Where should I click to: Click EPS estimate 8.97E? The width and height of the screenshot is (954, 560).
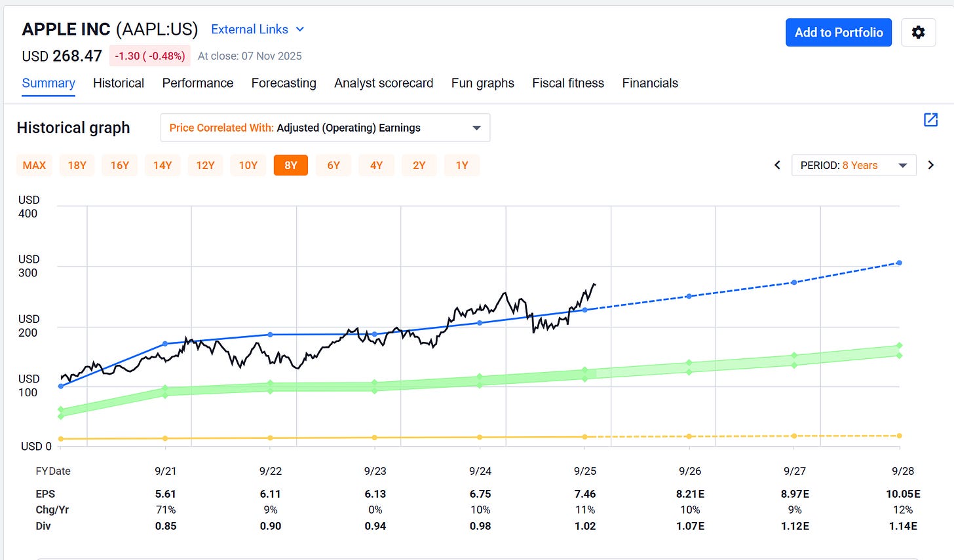795,494
